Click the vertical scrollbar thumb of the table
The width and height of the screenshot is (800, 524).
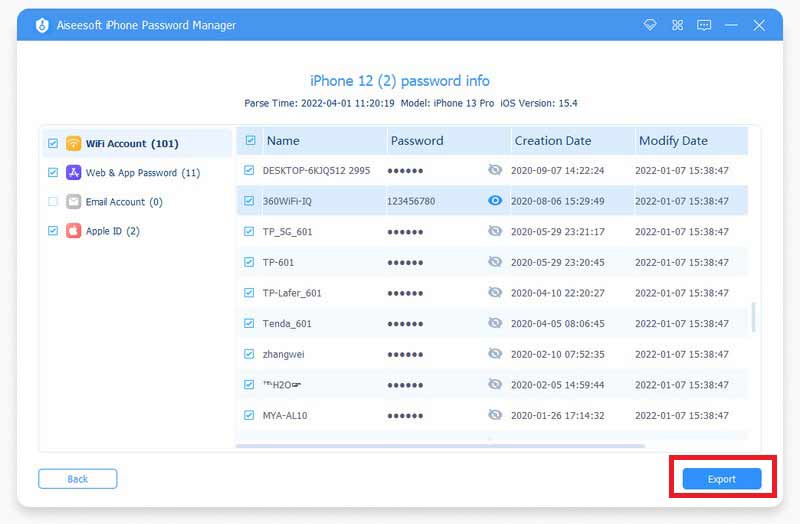754,316
